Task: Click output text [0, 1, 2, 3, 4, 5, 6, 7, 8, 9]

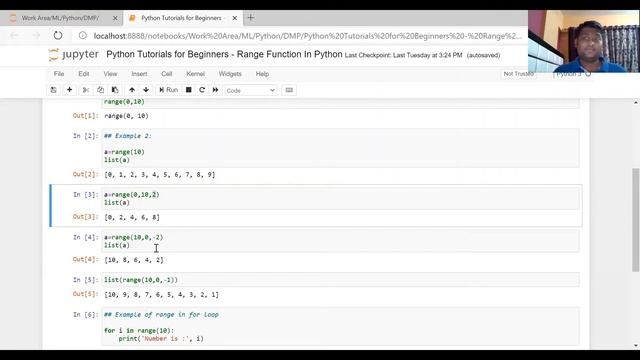Action: (160, 175)
